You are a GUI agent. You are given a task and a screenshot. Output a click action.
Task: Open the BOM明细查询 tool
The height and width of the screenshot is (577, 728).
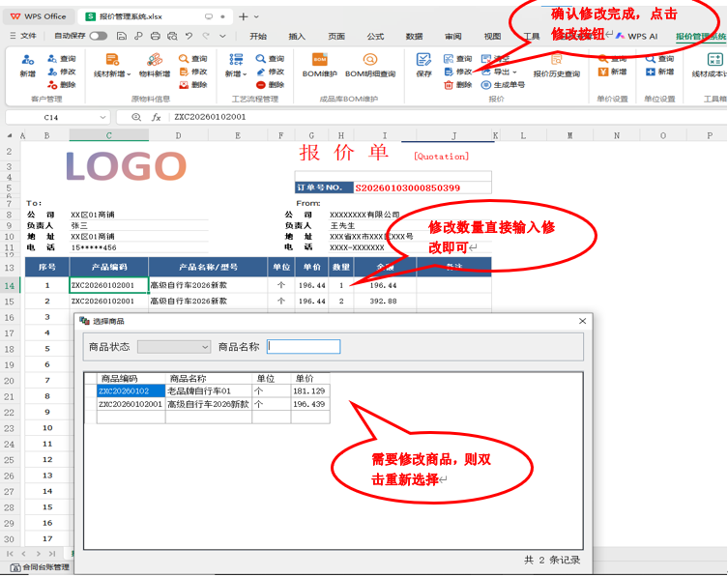point(370,66)
